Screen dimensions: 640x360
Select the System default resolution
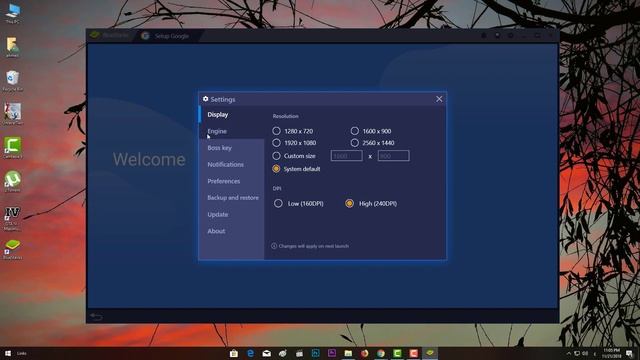click(276, 169)
